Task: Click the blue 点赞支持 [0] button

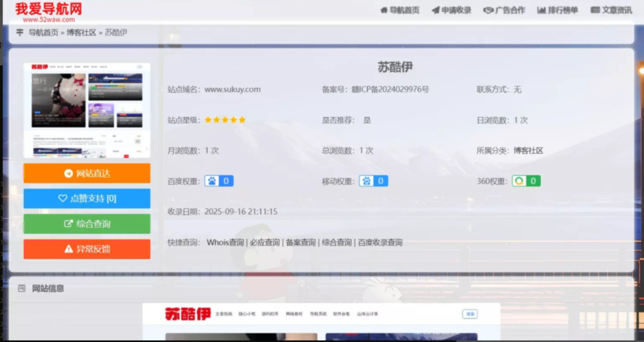Action: (87, 199)
